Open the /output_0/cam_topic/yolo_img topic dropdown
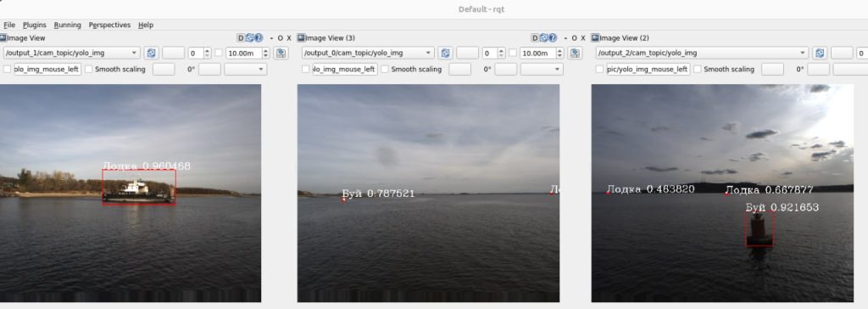Screen dimensions: 868x309 pyautogui.click(x=368, y=53)
